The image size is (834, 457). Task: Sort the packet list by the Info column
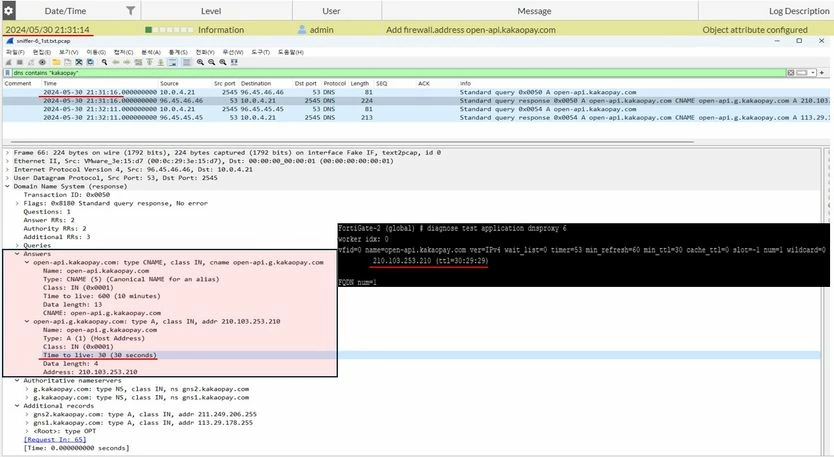pyautogui.click(x=465, y=84)
